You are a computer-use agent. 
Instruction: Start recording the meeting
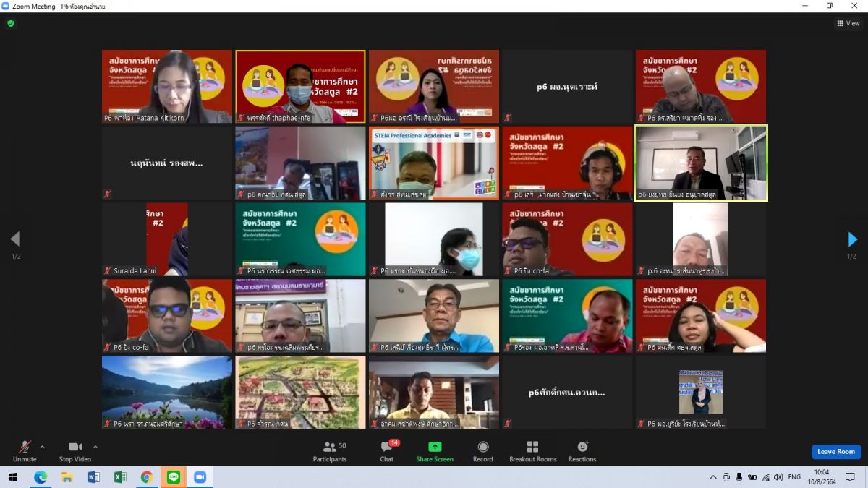(483, 452)
